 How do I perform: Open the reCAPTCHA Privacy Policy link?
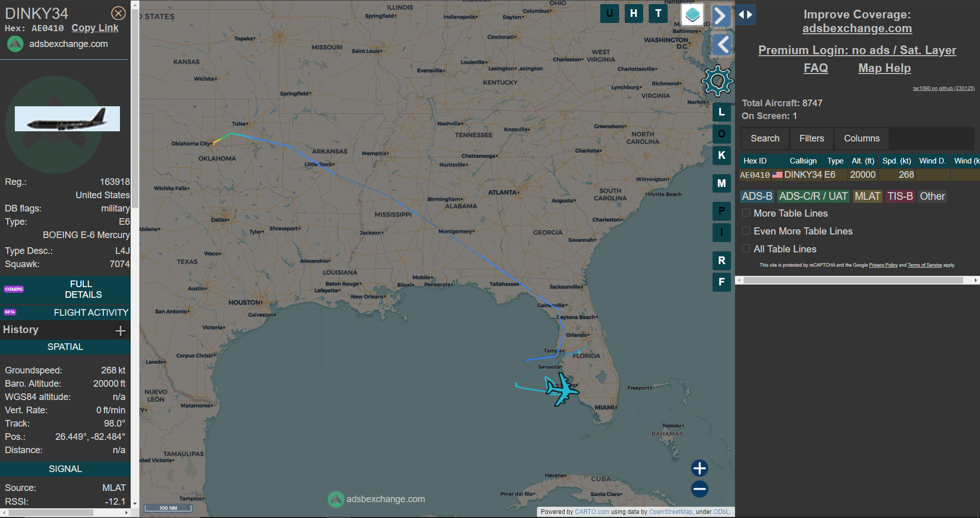pos(883,265)
